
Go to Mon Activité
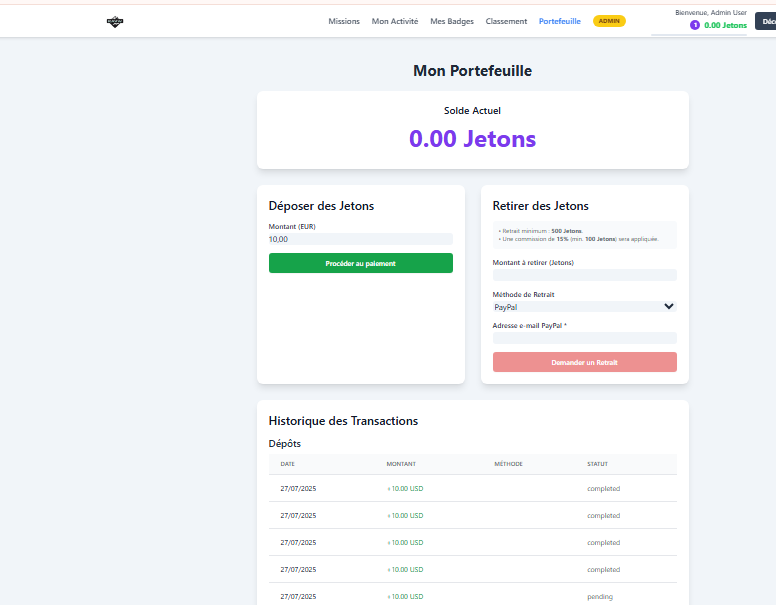click(395, 21)
